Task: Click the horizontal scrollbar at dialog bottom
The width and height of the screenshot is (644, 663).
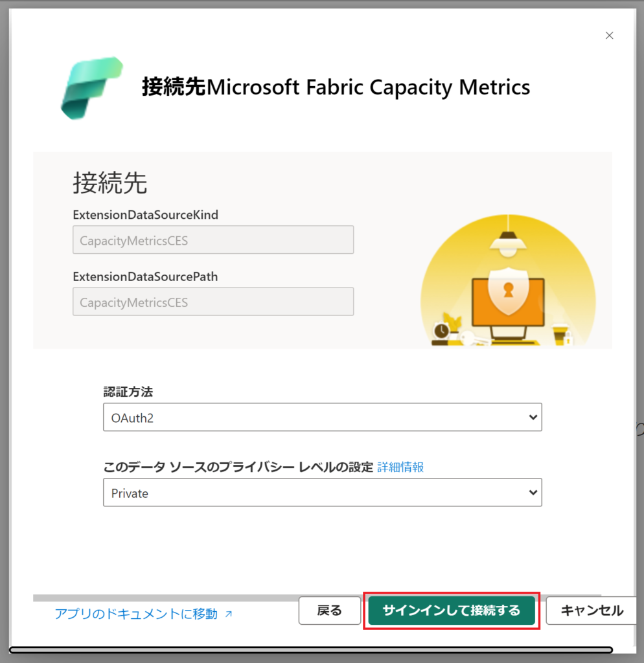Action: (x=311, y=650)
